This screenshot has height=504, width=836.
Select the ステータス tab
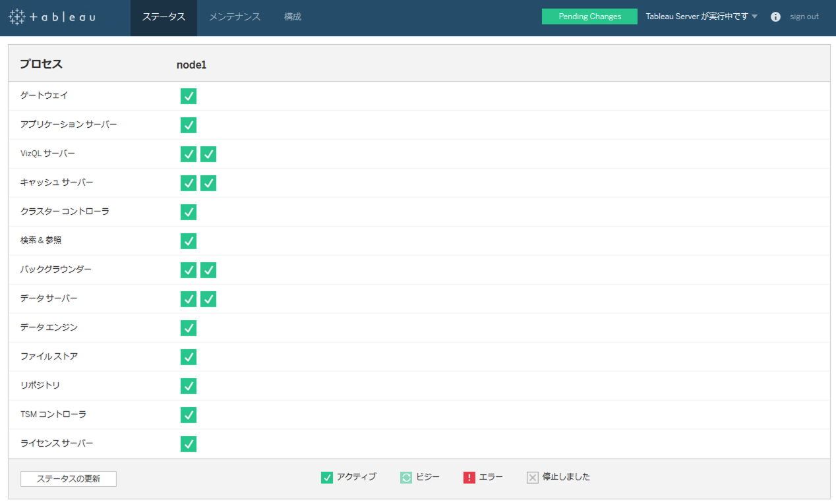164,16
